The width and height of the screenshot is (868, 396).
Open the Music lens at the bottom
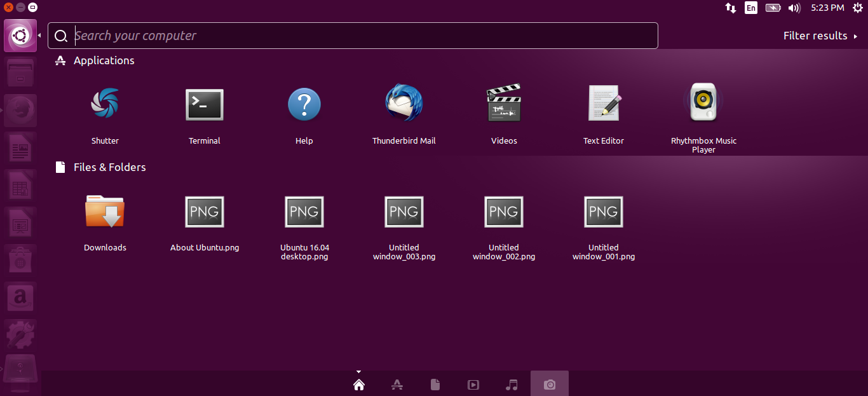click(x=512, y=385)
